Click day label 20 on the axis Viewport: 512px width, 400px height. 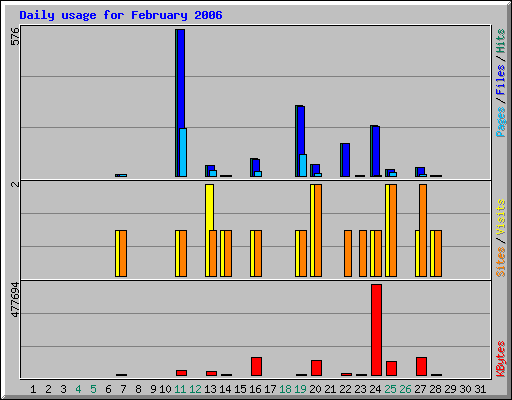[315, 389]
